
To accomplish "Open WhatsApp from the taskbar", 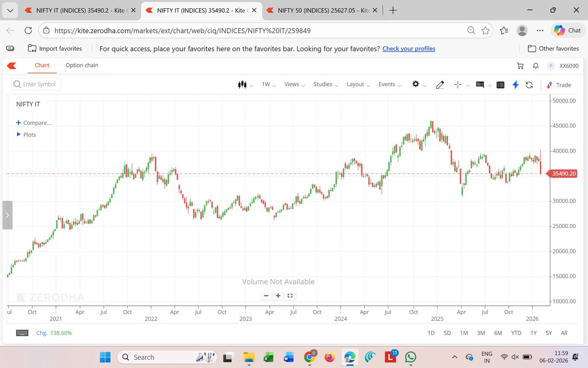I will pos(411,357).
